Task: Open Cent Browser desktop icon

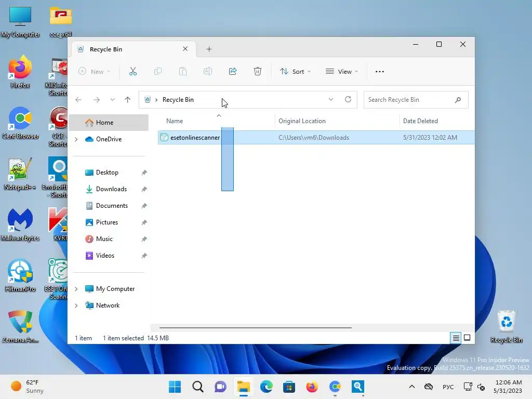Action: (x=20, y=123)
